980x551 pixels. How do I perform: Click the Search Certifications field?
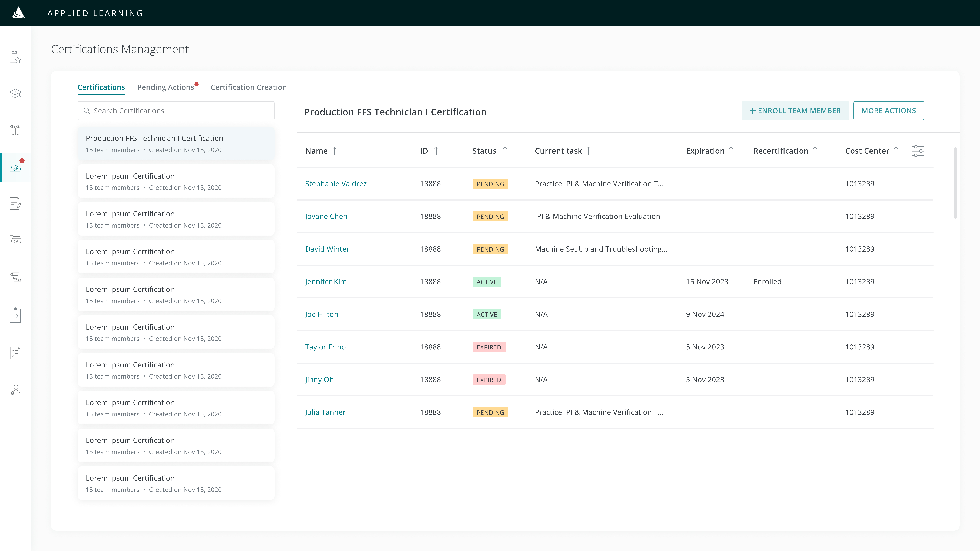pos(176,111)
